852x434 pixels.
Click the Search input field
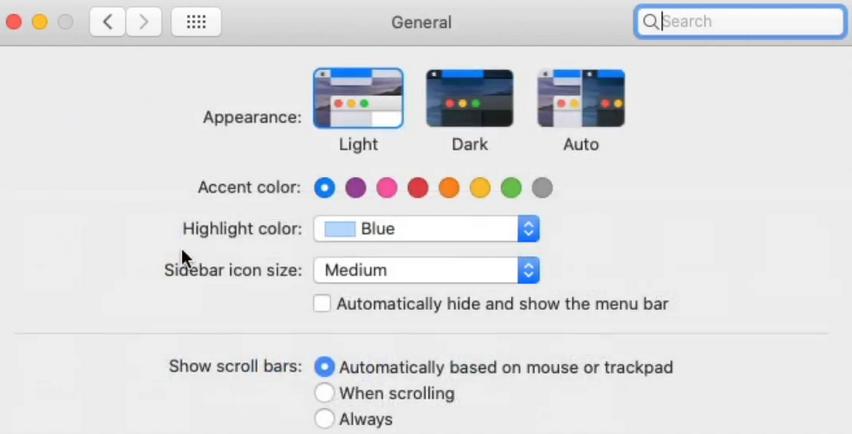click(750, 21)
